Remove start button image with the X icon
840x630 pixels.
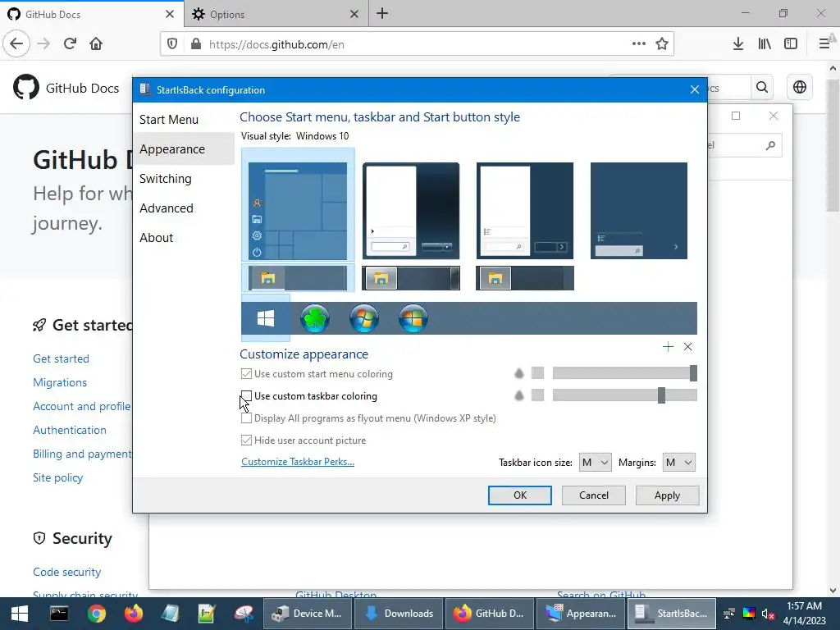click(688, 347)
